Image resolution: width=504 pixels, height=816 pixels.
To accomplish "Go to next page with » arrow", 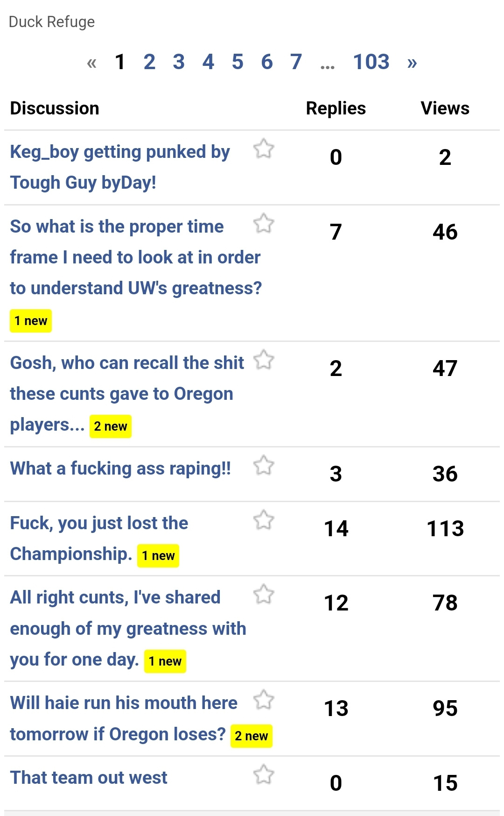I will pyautogui.click(x=412, y=62).
